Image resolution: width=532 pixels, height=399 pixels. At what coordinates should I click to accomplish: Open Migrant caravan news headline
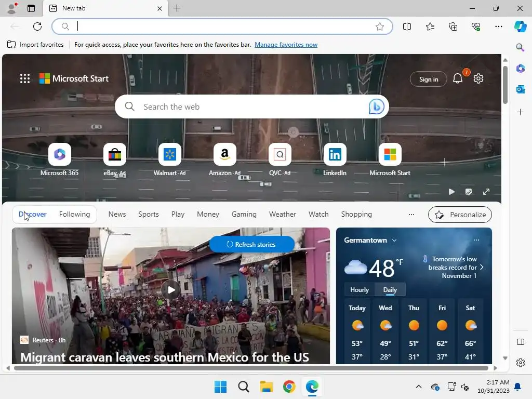(x=165, y=357)
